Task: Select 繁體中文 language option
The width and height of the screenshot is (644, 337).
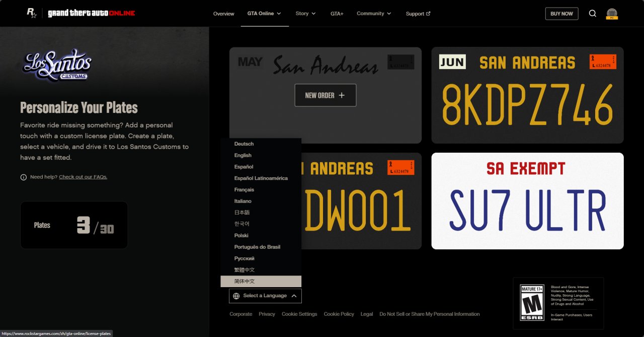Action: [261, 270]
